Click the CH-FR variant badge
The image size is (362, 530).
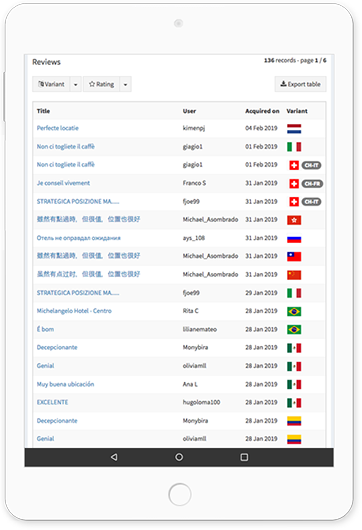312,184
